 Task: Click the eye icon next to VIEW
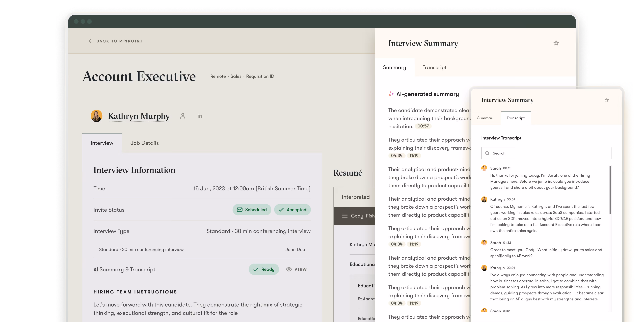[289, 269]
